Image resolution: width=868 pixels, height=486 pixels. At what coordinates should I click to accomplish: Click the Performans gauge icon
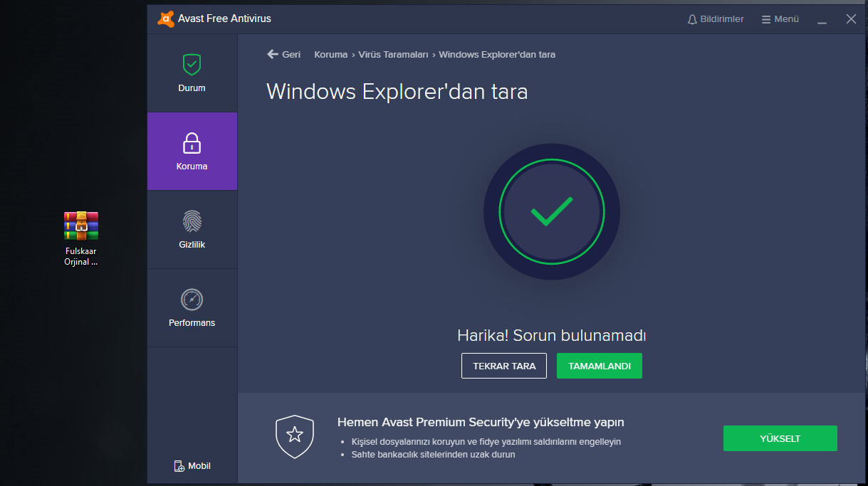tap(192, 300)
